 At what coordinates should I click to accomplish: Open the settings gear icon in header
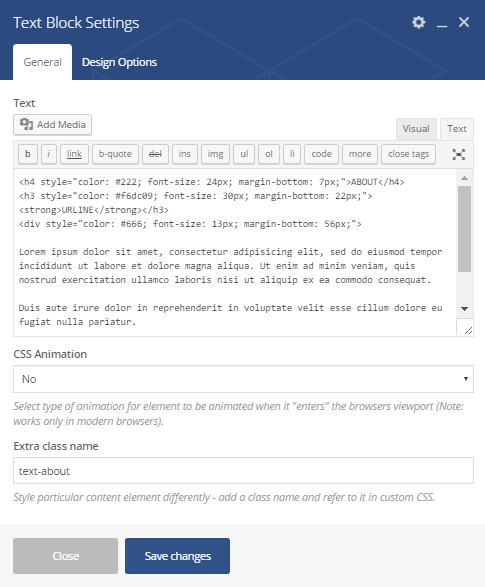(x=419, y=22)
